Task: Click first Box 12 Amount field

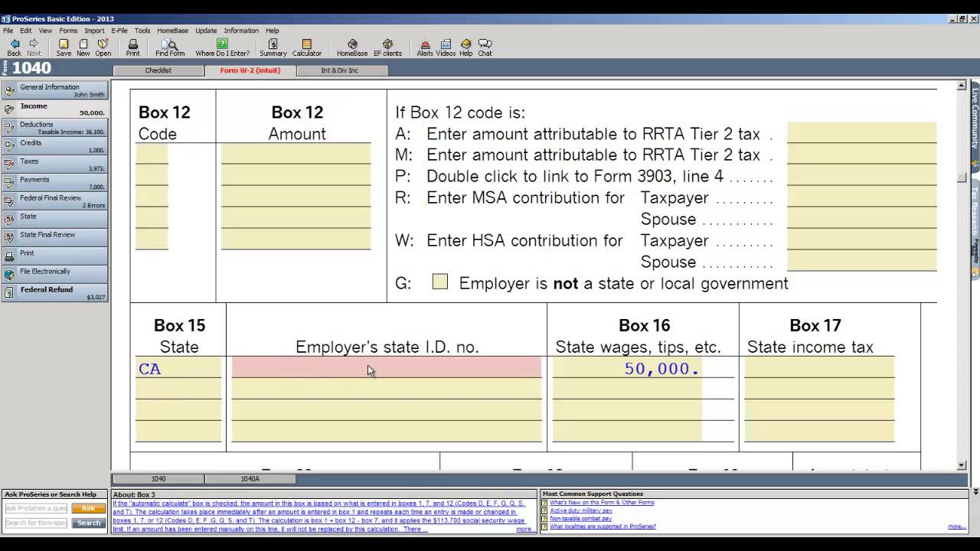Action: [296, 154]
